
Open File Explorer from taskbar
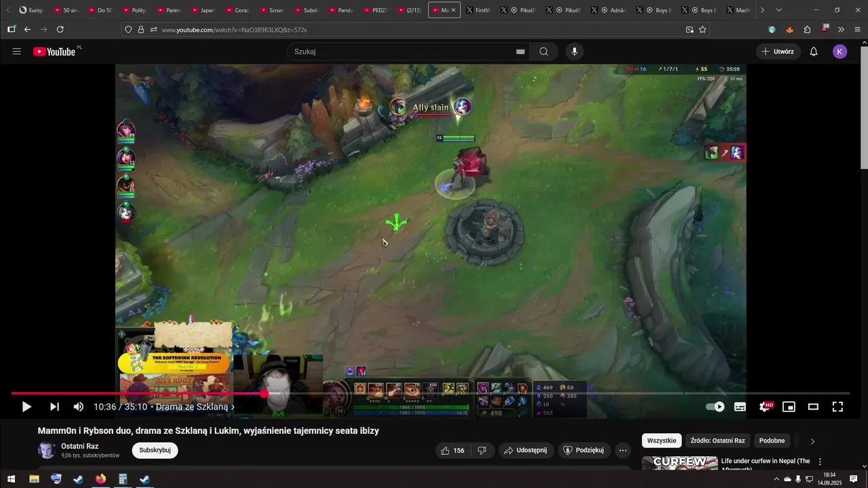34,479
